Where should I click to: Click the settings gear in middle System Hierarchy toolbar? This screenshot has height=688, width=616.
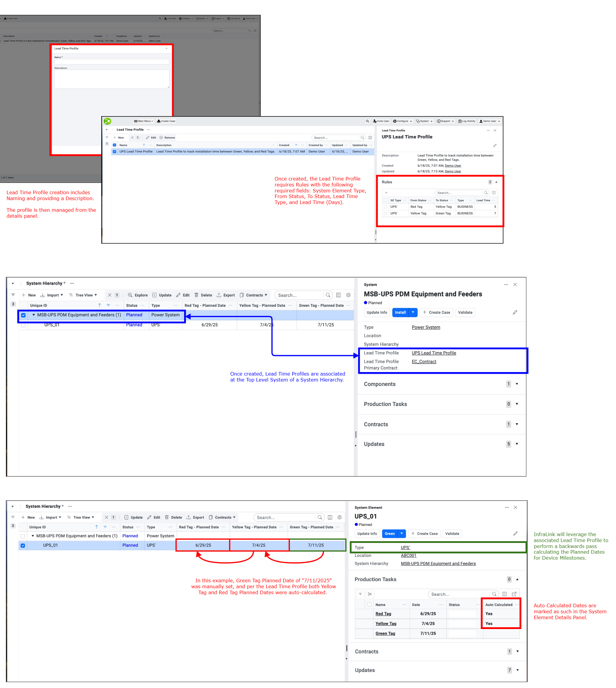(348, 295)
